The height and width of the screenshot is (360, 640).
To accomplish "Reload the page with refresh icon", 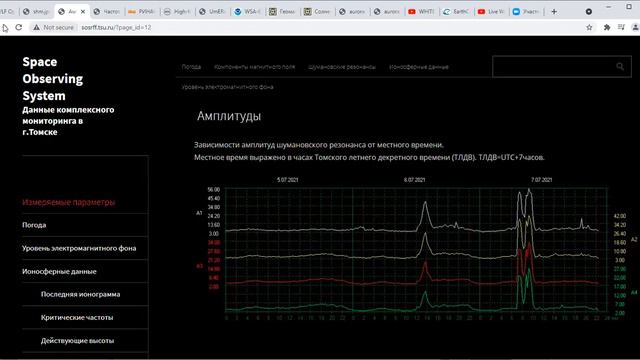I will [19, 27].
